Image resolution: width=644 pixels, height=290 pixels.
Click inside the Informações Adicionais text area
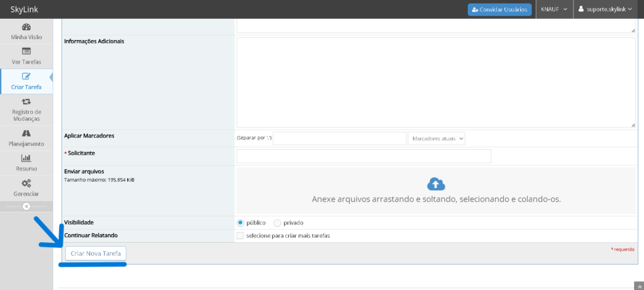[x=436, y=82]
